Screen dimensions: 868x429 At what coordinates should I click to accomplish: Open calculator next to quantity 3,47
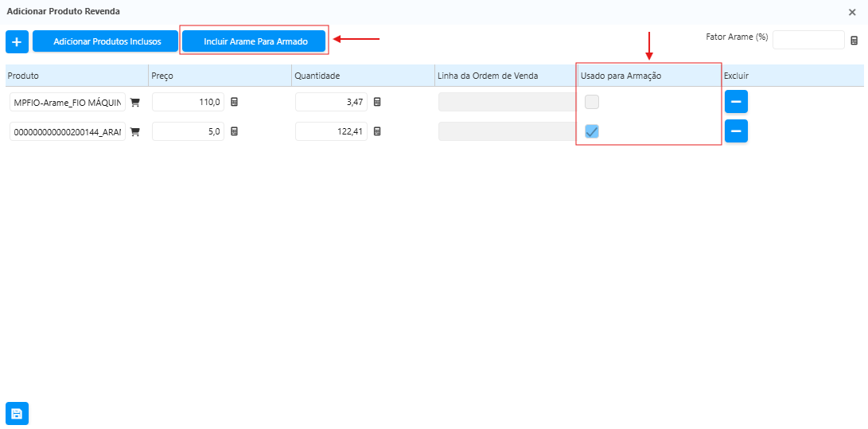click(x=378, y=102)
